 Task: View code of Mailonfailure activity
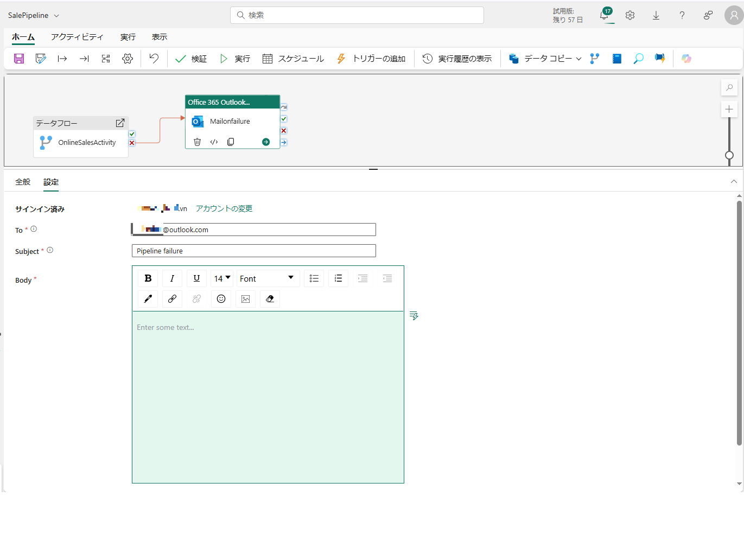[x=214, y=142]
